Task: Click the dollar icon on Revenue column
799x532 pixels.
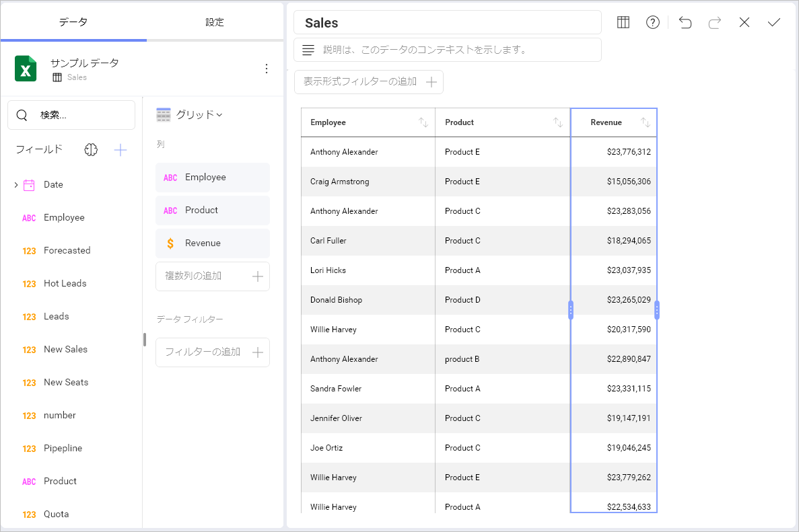Action: click(x=170, y=243)
